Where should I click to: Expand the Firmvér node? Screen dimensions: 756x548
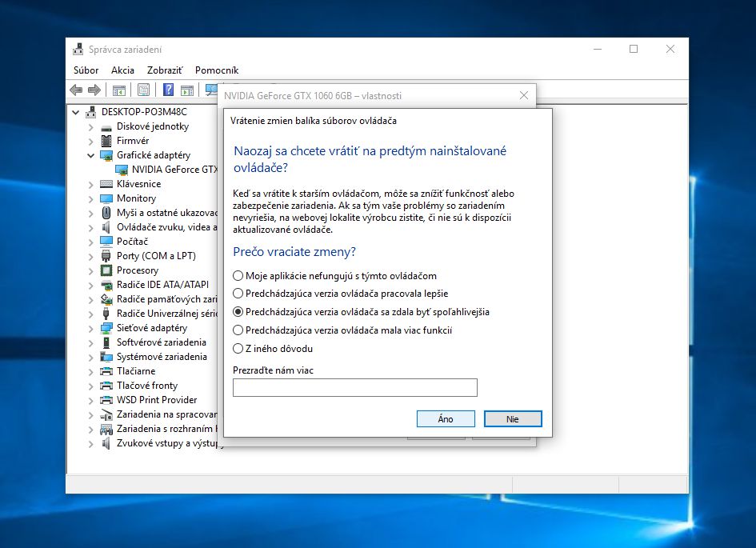coord(90,142)
